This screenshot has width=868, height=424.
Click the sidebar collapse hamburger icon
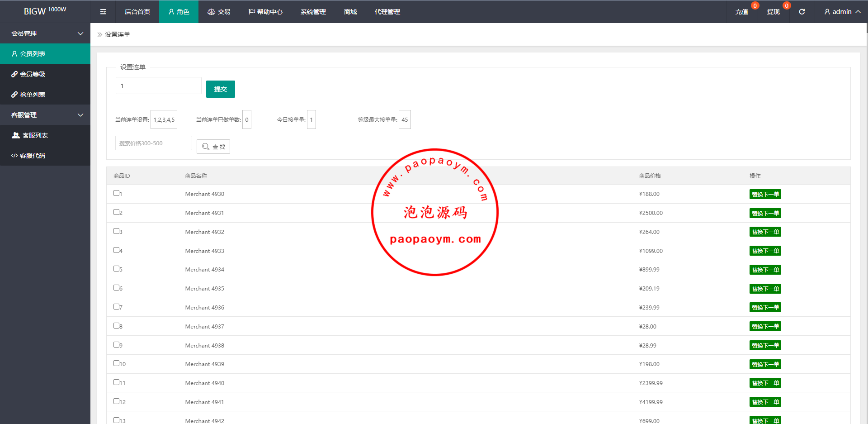point(103,12)
